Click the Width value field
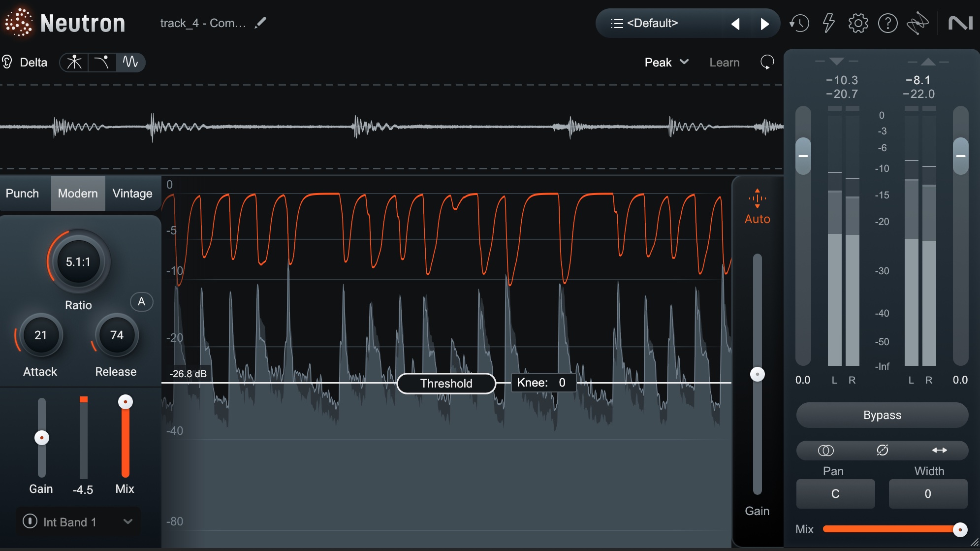This screenshot has width=980, height=551. pos(928,493)
